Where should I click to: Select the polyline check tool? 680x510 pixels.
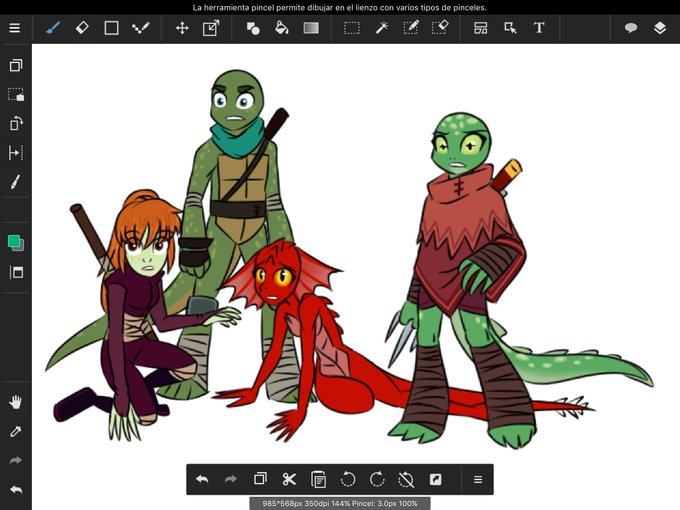click(x=141, y=28)
